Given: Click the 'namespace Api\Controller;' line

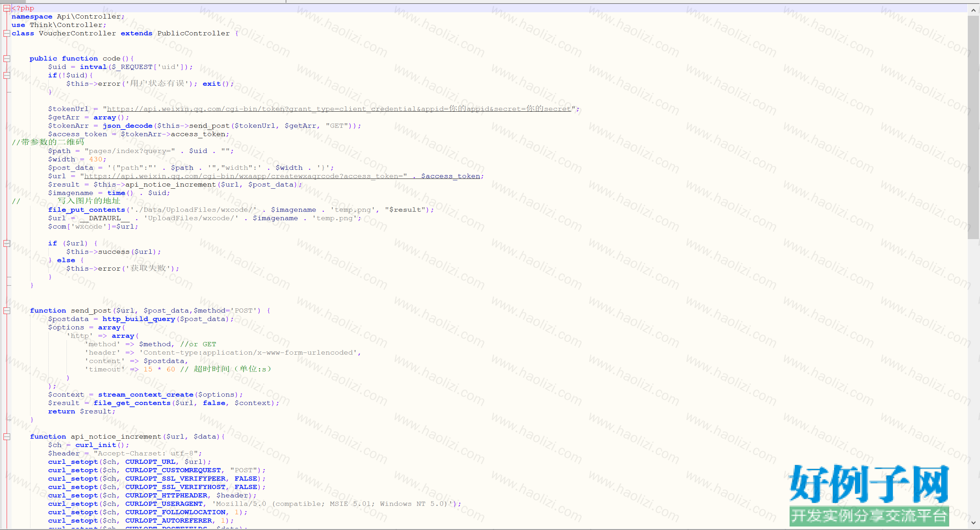Looking at the screenshot, I should click(68, 17).
